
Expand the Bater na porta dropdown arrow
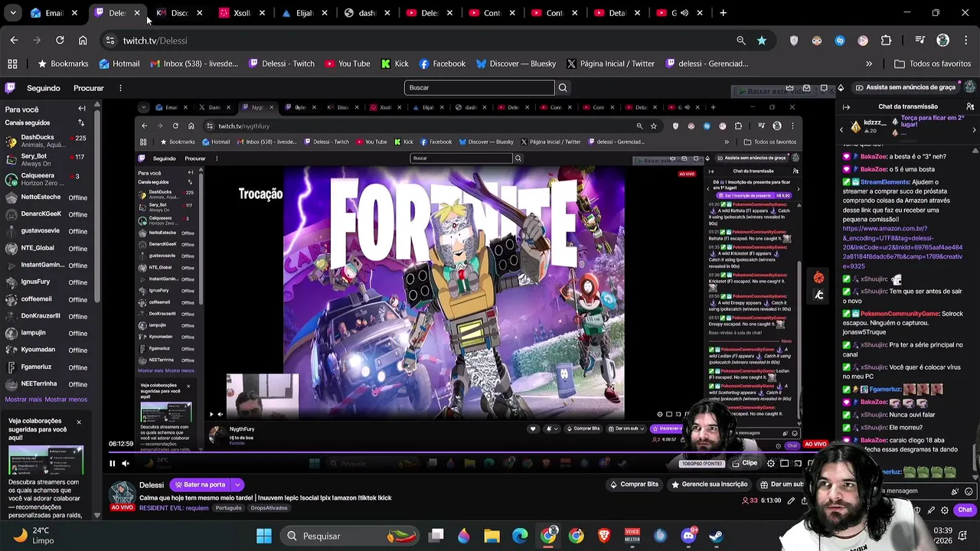click(237, 484)
